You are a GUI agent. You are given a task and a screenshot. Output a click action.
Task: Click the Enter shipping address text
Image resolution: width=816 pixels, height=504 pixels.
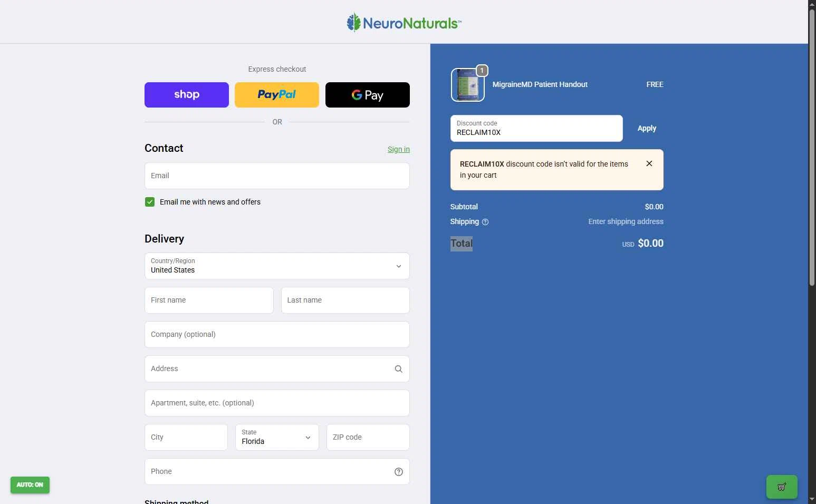[626, 221]
